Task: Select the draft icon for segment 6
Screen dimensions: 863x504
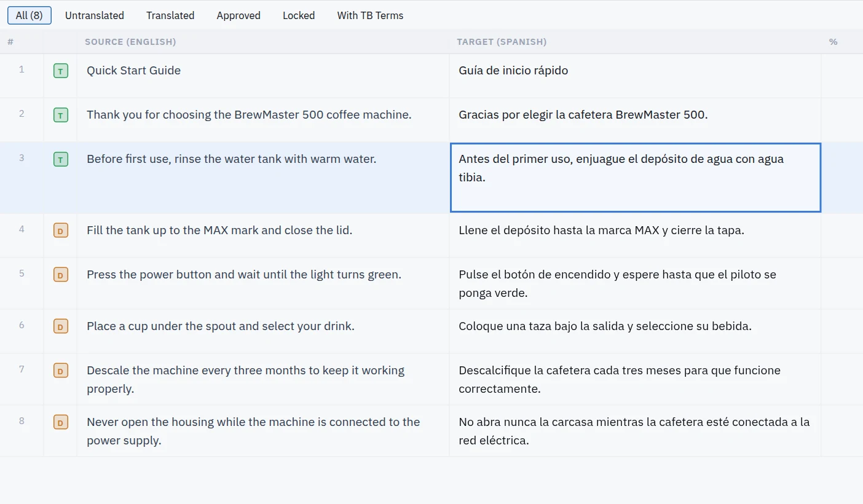Action: point(60,327)
